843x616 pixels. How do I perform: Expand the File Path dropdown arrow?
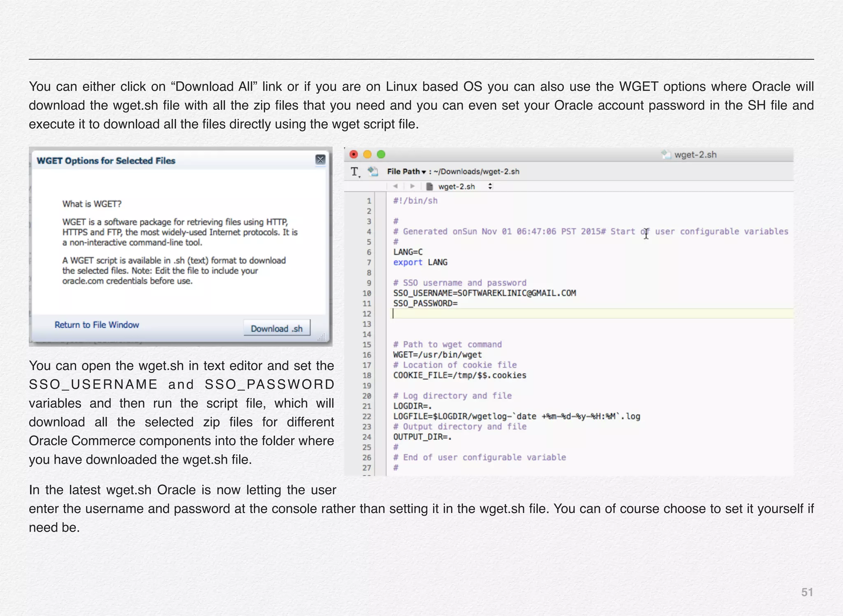424,172
